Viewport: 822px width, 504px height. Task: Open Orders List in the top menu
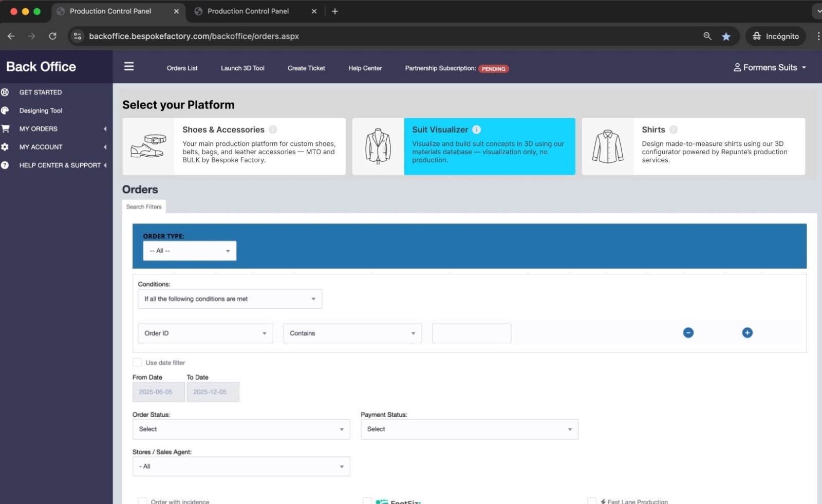coord(182,68)
